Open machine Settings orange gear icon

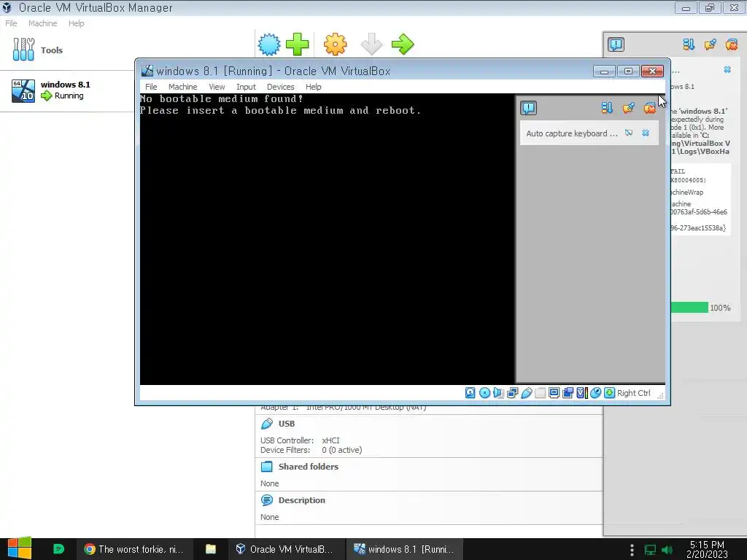(x=336, y=44)
